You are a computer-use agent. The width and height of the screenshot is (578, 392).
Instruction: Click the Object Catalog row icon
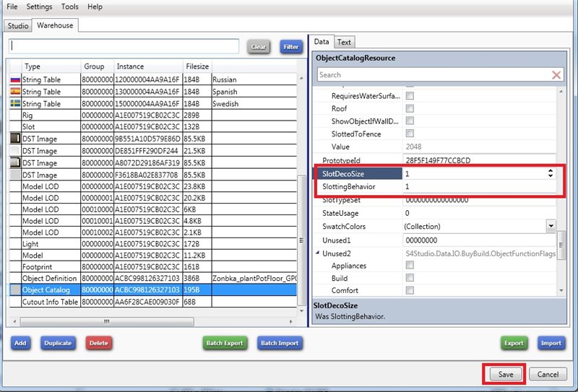click(14, 289)
